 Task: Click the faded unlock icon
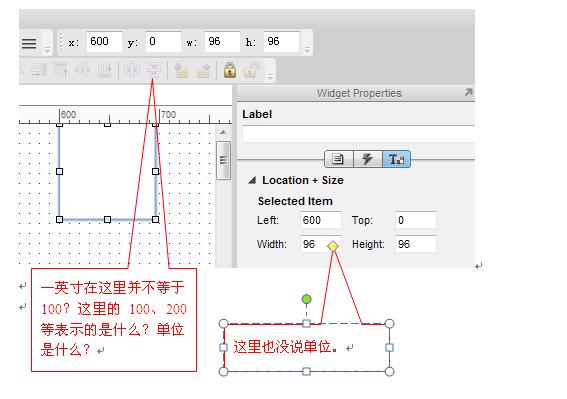[x=252, y=70]
